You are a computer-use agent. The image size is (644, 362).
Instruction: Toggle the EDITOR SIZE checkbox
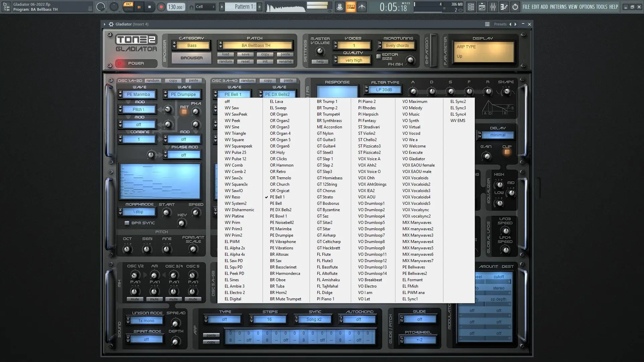click(x=378, y=56)
